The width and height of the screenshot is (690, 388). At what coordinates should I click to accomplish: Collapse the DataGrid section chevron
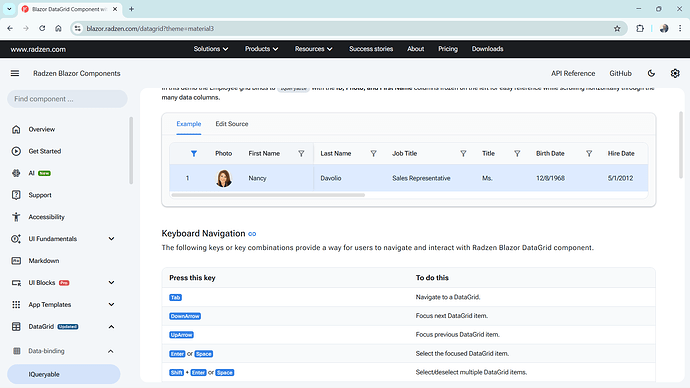pos(111,326)
